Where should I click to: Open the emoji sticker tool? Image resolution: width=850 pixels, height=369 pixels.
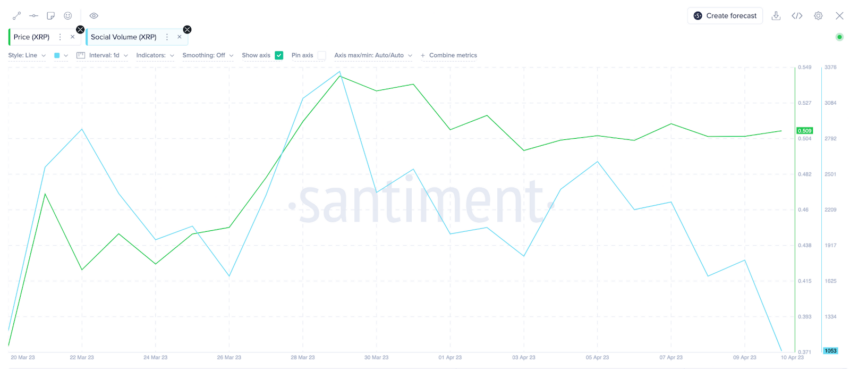coord(68,16)
